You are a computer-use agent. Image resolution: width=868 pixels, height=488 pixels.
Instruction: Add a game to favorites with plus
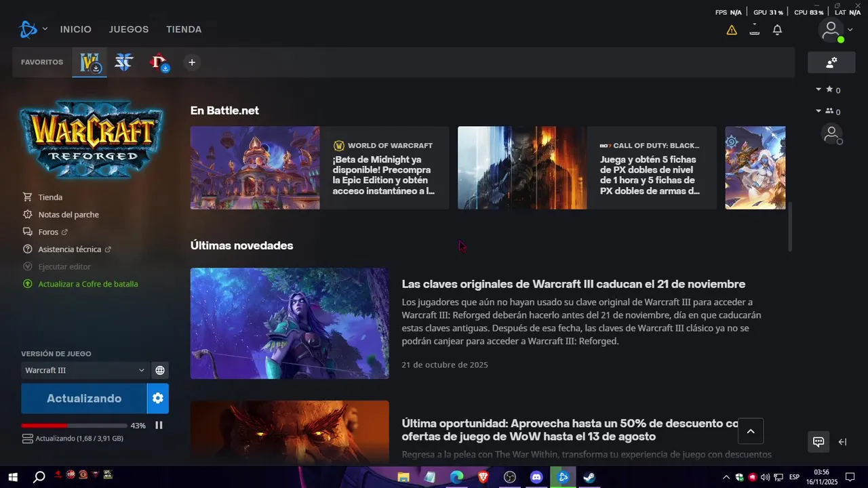[192, 62]
